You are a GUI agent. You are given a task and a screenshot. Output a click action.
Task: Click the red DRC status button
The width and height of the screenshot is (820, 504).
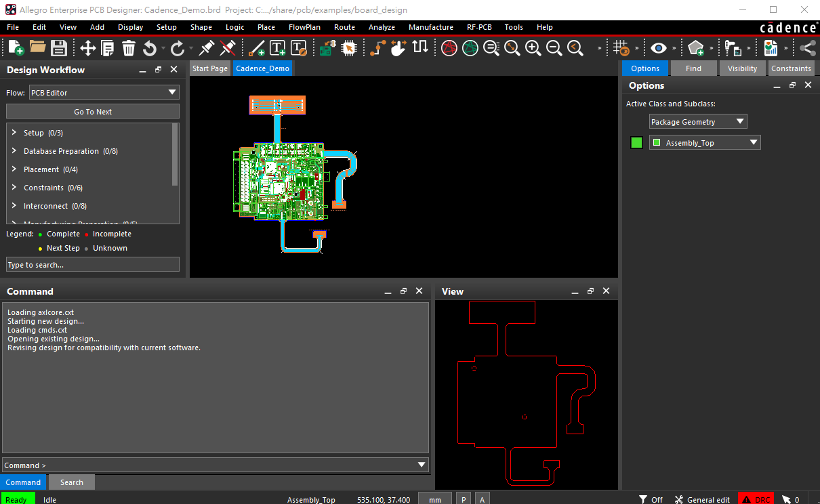tap(756, 499)
